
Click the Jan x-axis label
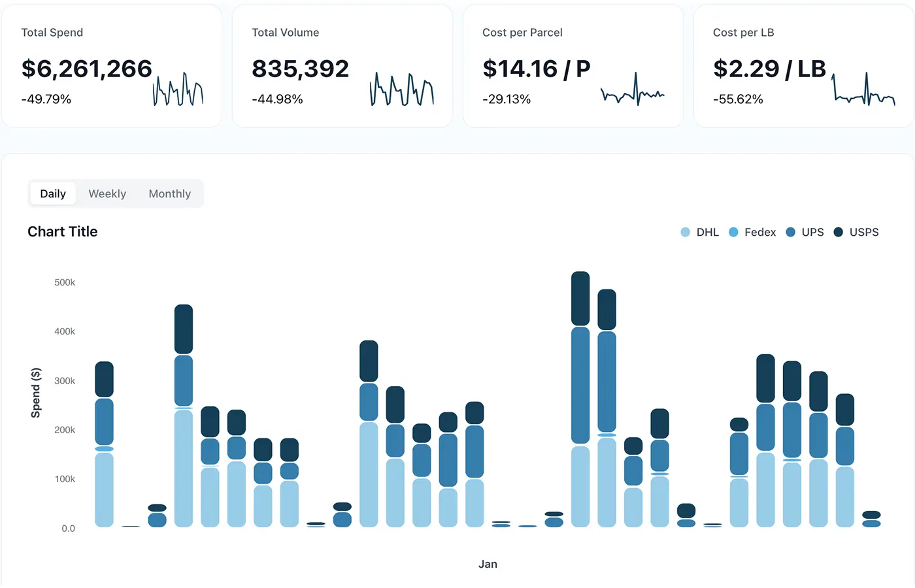(488, 564)
